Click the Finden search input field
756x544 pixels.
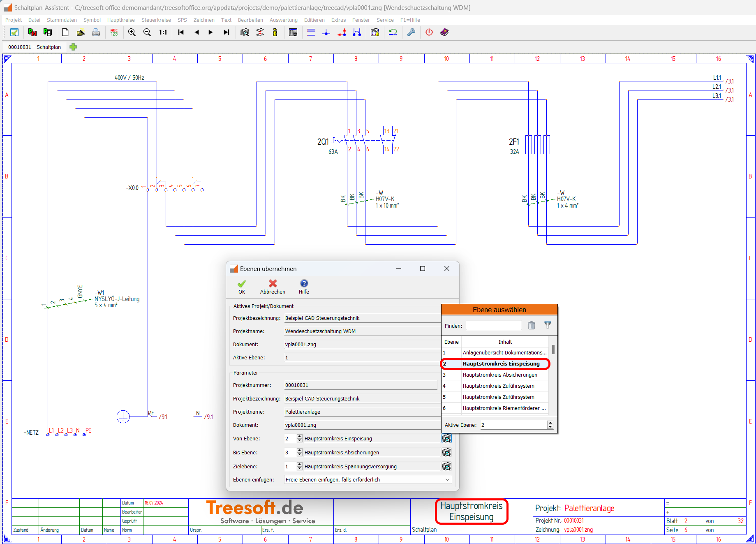(x=494, y=326)
